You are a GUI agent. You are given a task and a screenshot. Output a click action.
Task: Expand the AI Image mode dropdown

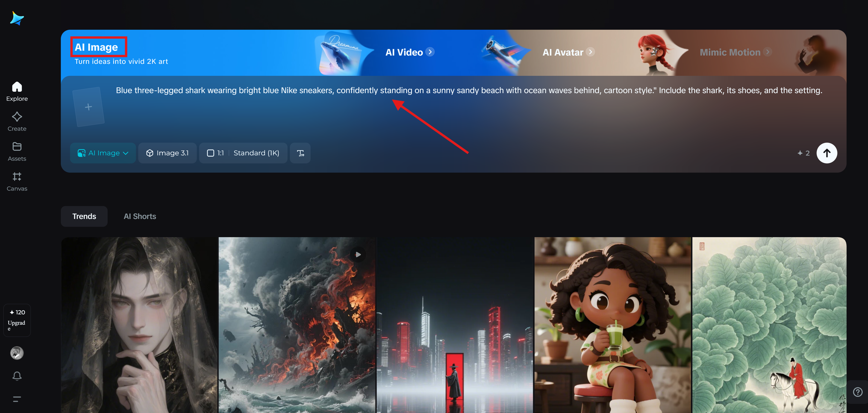tap(103, 153)
